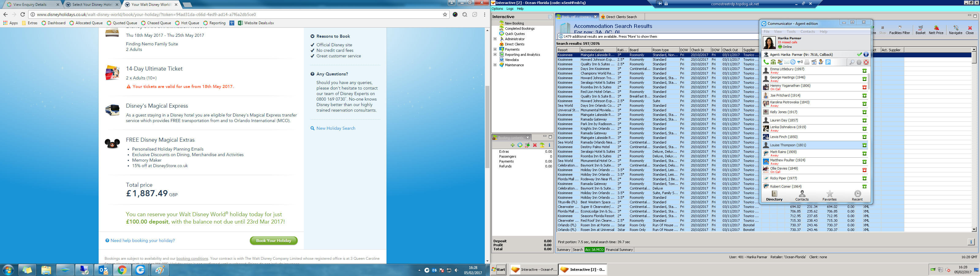Screen dimensions: 980x276
Task: Click the Basket toolbar icon
Action: (920, 30)
